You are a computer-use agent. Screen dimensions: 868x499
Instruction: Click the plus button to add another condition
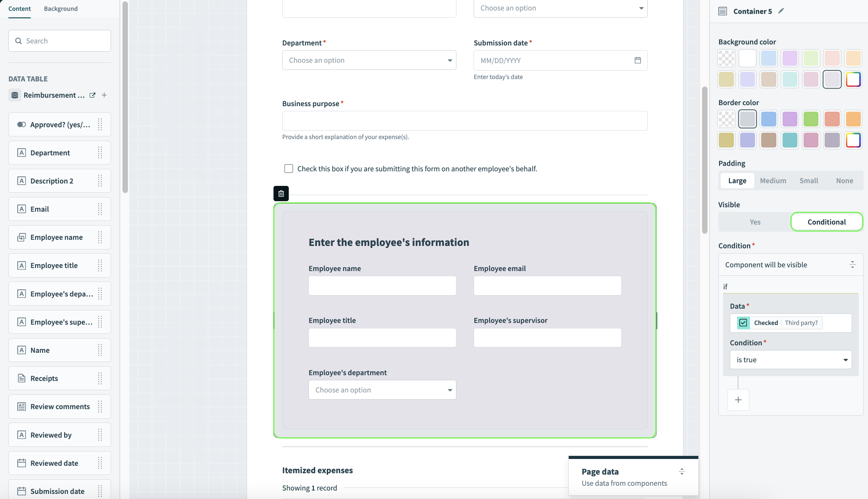pyautogui.click(x=738, y=400)
